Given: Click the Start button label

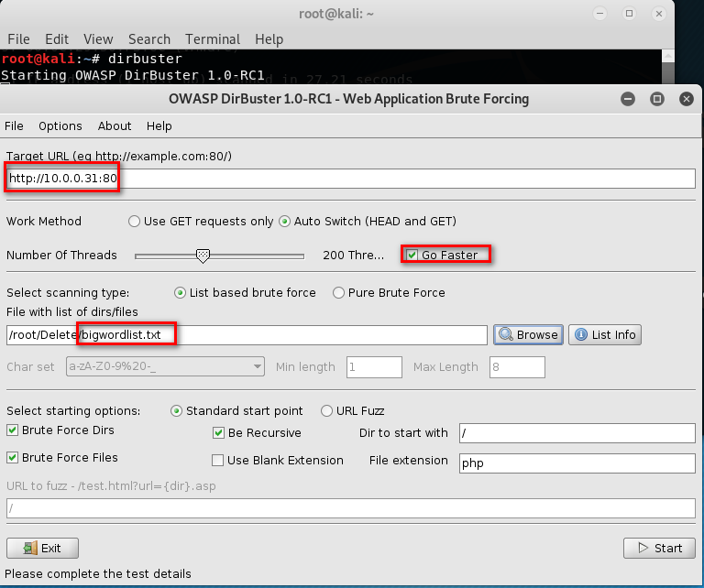Looking at the screenshot, I should point(668,548).
